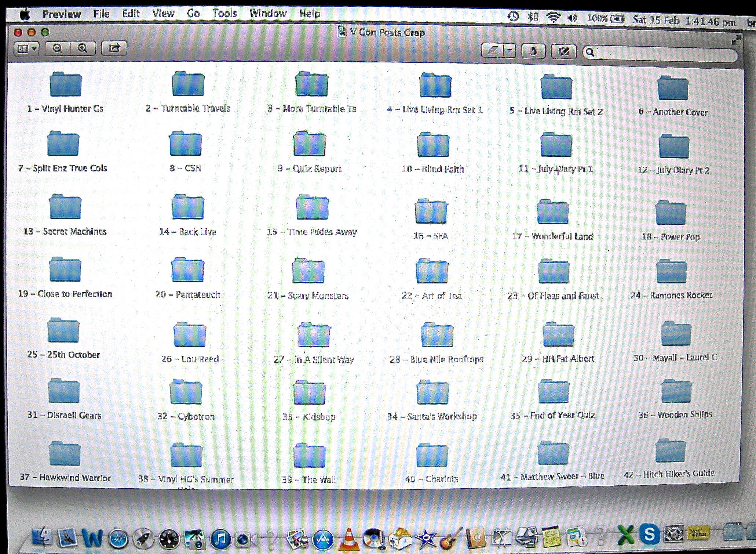756x554 pixels.
Task: Click the Zoom In magnifier button
Action: [x=83, y=48]
